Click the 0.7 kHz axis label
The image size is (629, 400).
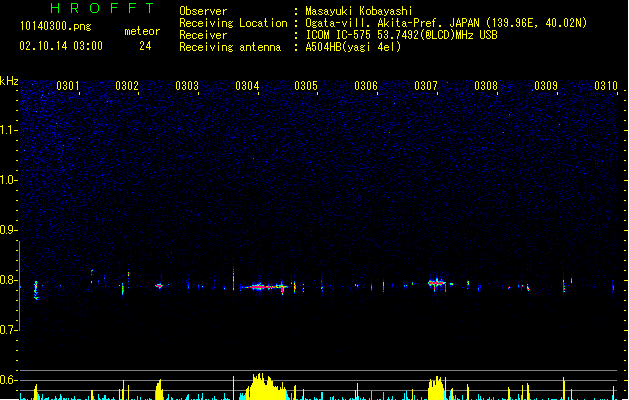pyautogui.click(x=8, y=330)
